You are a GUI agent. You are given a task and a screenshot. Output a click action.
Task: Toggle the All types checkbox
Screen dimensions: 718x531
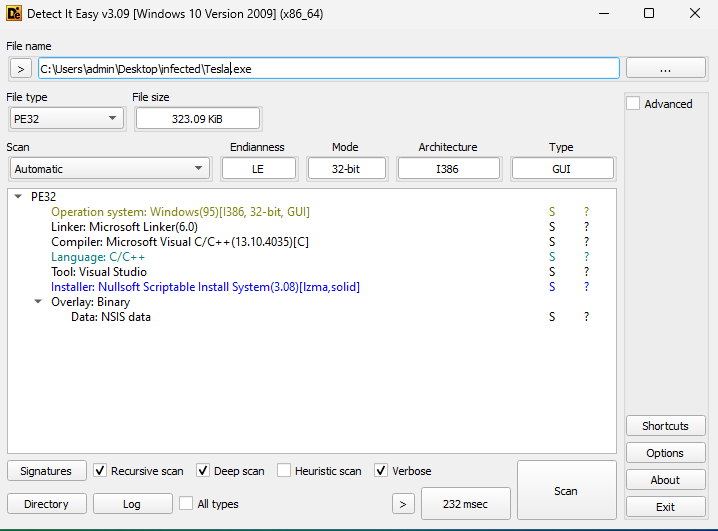pos(186,504)
